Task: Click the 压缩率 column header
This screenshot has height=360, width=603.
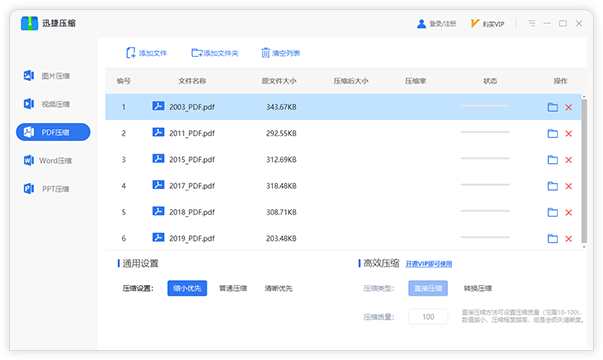Action: point(415,81)
